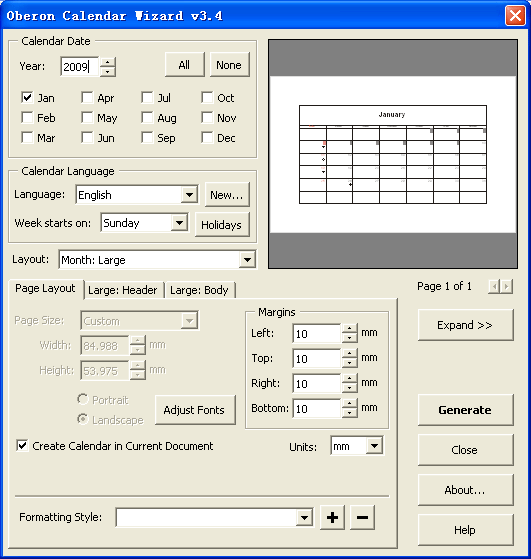The width and height of the screenshot is (531, 559).
Task: Click the Year input field
Action: [80, 67]
